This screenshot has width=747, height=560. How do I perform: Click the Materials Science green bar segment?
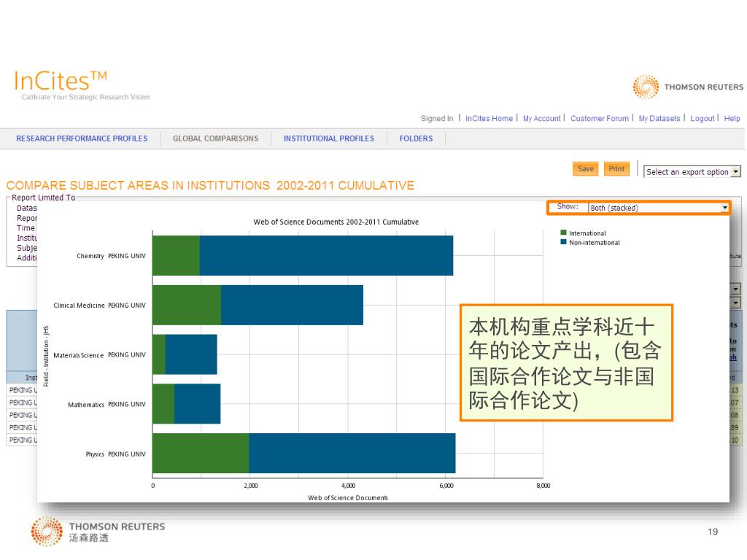click(x=159, y=355)
